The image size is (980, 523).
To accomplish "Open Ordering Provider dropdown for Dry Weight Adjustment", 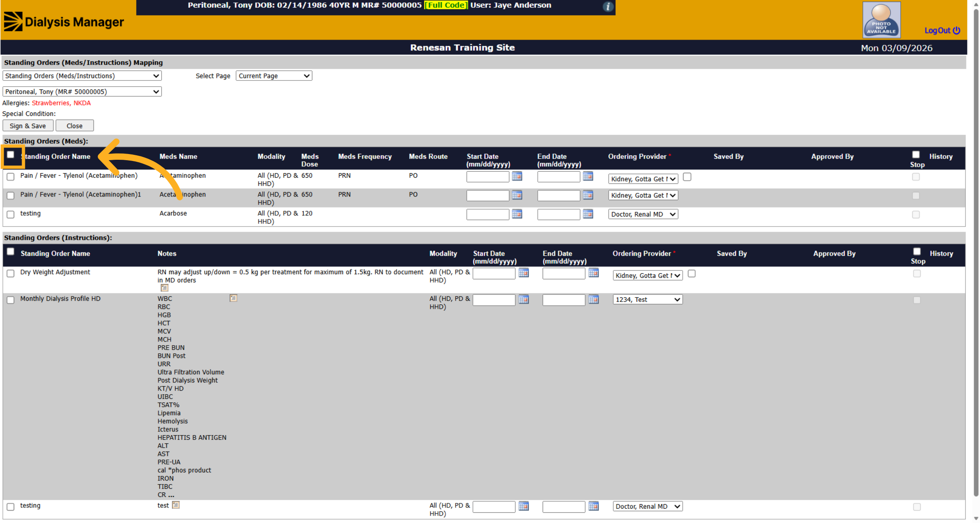I will (648, 275).
